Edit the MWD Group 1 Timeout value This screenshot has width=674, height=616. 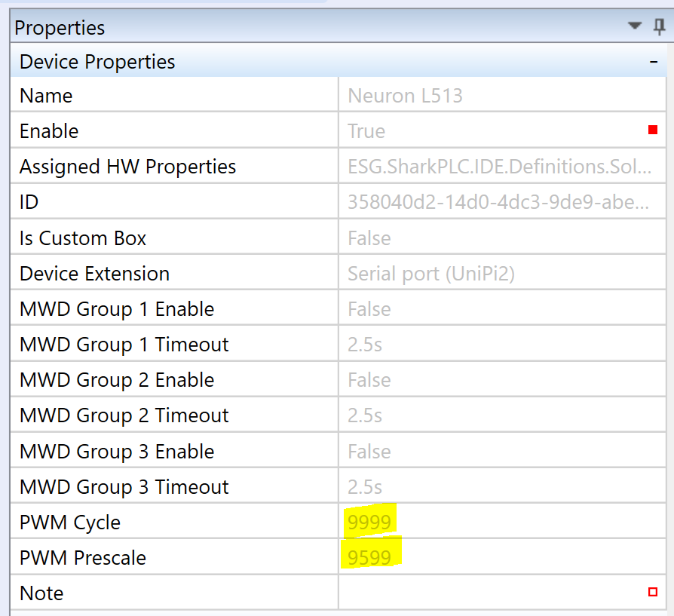pos(365,345)
